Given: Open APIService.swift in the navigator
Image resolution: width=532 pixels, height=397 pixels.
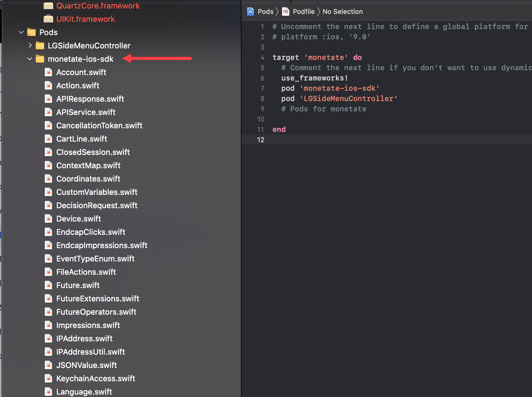Looking at the screenshot, I should pyautogui.click(x=86, y=112).
